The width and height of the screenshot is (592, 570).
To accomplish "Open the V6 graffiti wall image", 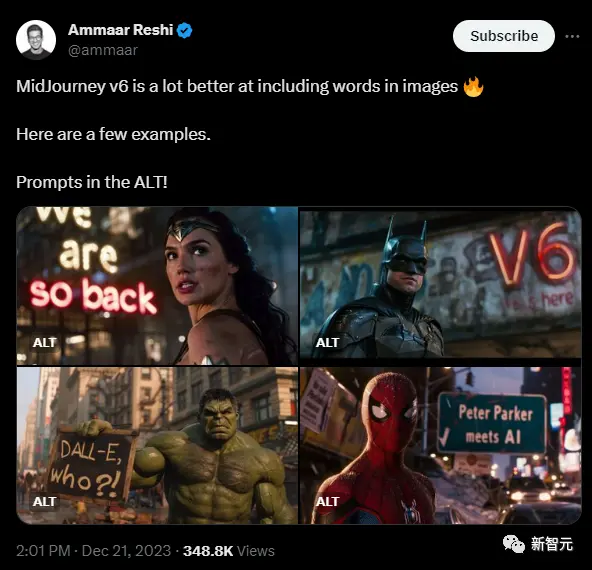I will point(440,286).
